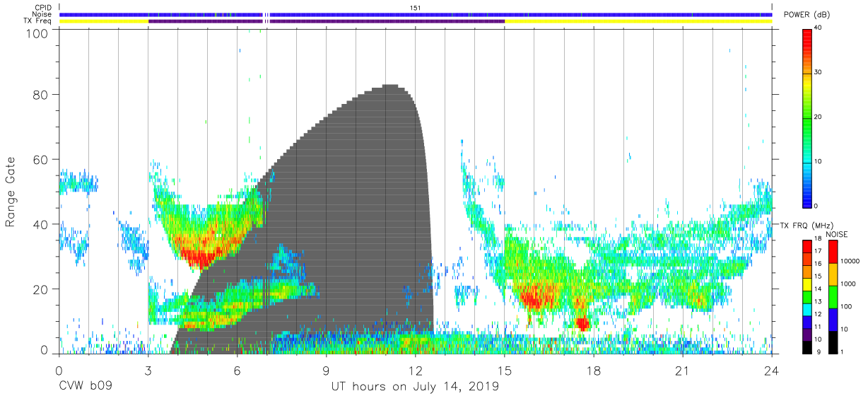
Task: Click the 14 MHz label on TX FRQ scale
Action: coord(818,289)
